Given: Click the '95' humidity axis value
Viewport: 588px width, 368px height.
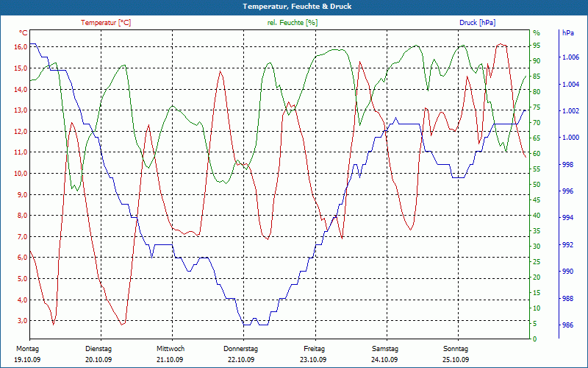Looking at the screenshot, I should (537, 46).
